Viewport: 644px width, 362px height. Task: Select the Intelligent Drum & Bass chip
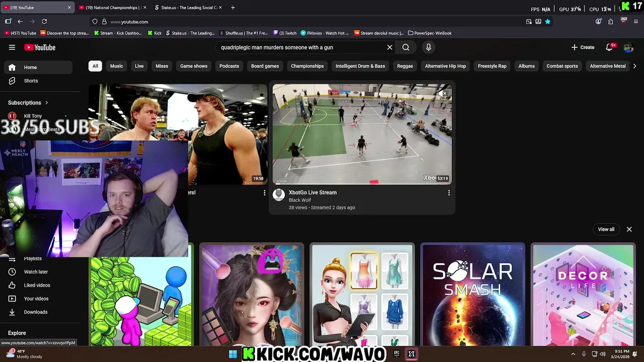coord(360,66)
